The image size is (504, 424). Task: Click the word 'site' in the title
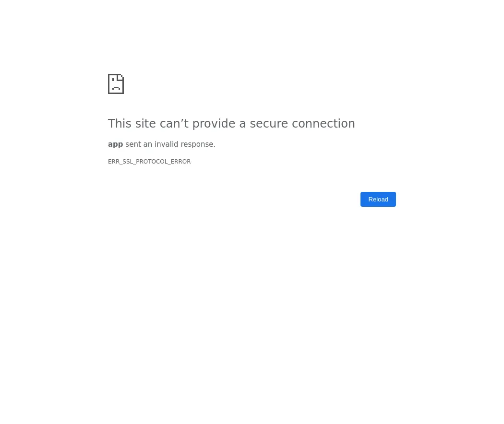pyautogui.click(x=145, y=124)
